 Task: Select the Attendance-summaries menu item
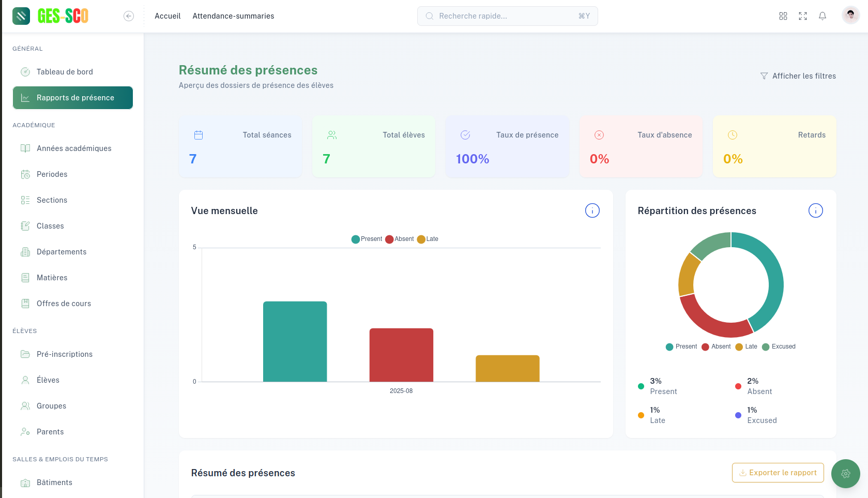click(233, 16)
